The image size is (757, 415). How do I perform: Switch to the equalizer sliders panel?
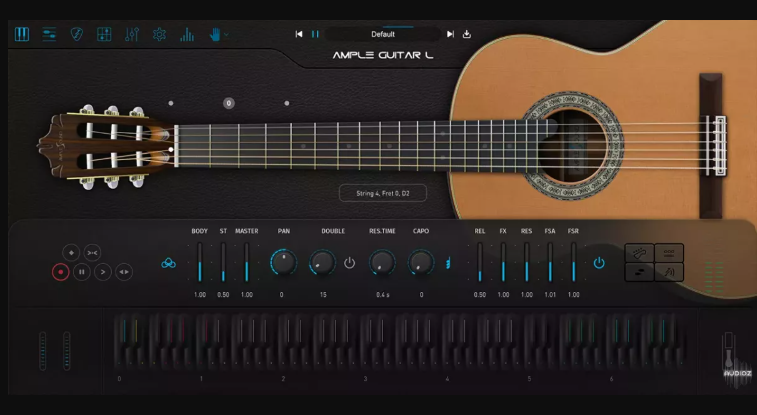click(x=48, y=34)
